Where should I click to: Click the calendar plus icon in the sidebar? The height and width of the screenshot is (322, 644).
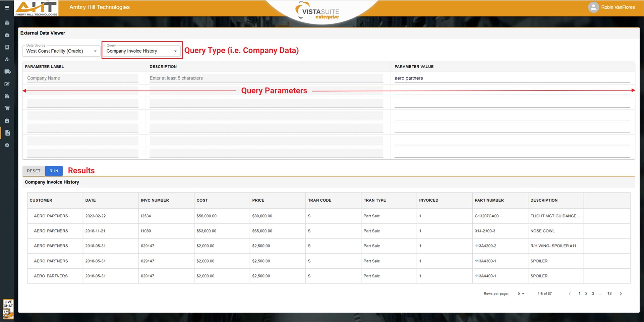[7, 121]
